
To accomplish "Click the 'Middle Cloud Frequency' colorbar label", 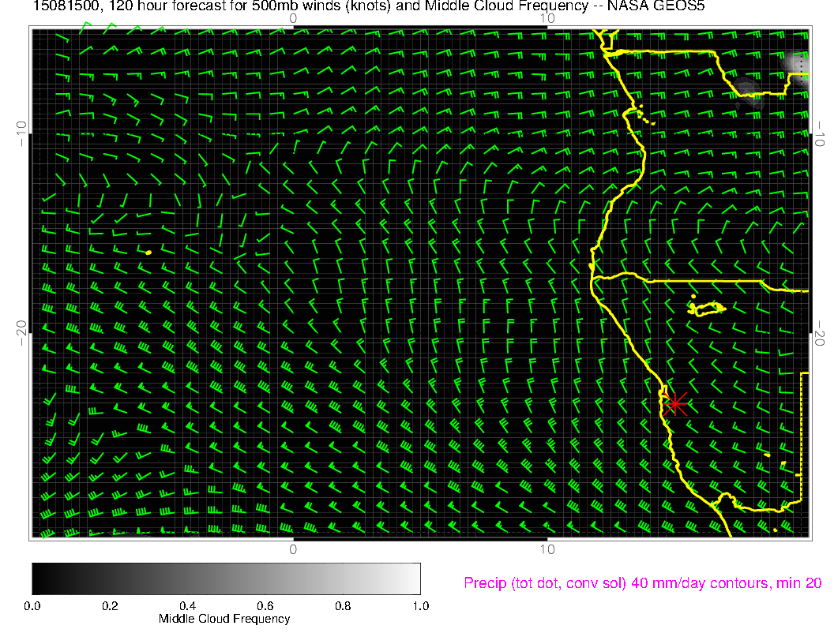I will tap(224, 619).
